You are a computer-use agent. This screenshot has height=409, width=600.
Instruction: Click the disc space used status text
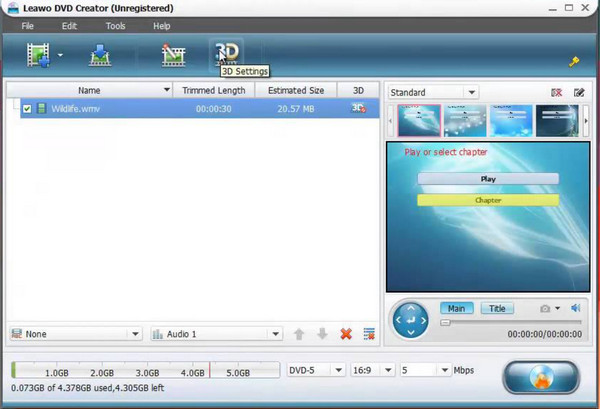click(x=88, y=388)
